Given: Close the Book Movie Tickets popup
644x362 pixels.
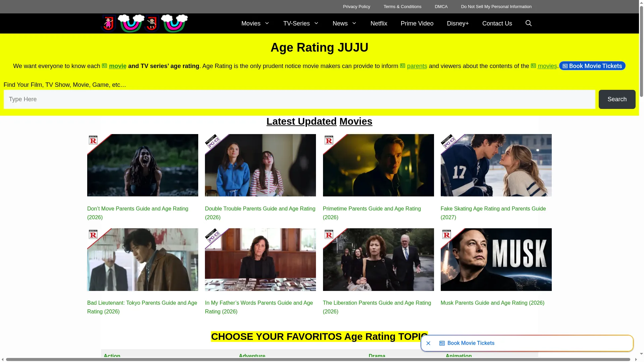Looking at the screenshot, I should pos(428,343).
